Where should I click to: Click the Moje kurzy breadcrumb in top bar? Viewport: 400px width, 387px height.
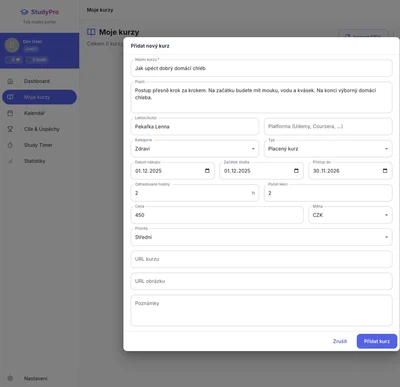pyautogui.click(x=100, y=10)
